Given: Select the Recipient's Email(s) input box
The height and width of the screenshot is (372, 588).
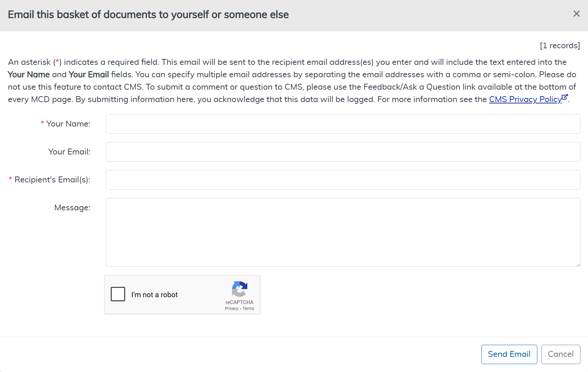Looking at the screenshot, I should pos(343,180).
